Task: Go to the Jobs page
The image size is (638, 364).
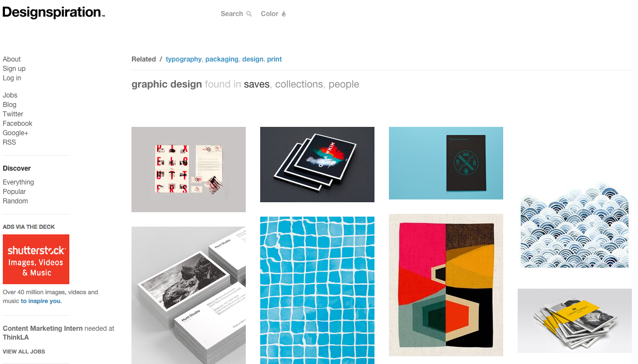Action: (10, 95)
